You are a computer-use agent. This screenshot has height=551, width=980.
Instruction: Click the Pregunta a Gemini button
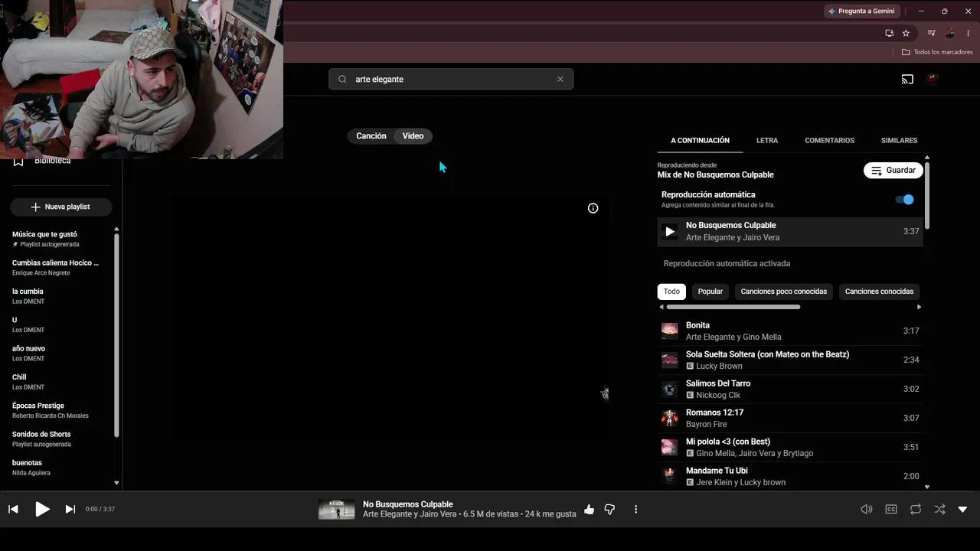pyautogui.click(x=862, y=11)
